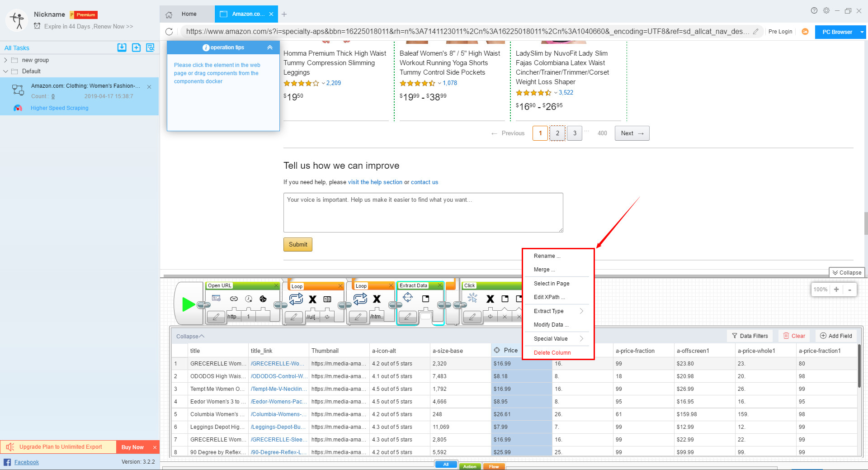
Task: Click the cursor icon in the Click block
Action: click(472, 298)
